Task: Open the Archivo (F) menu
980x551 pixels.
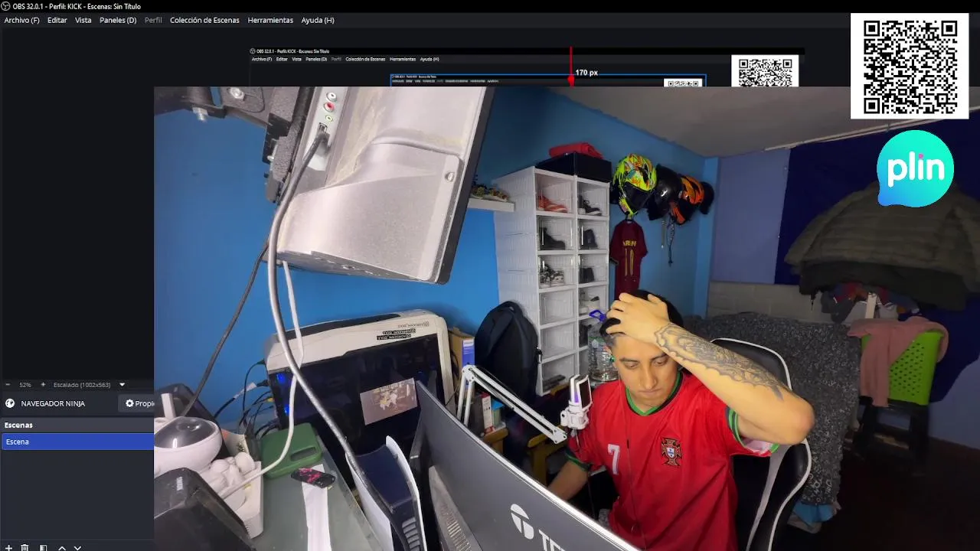Action: pyautogui.click(x=21, y=20)
